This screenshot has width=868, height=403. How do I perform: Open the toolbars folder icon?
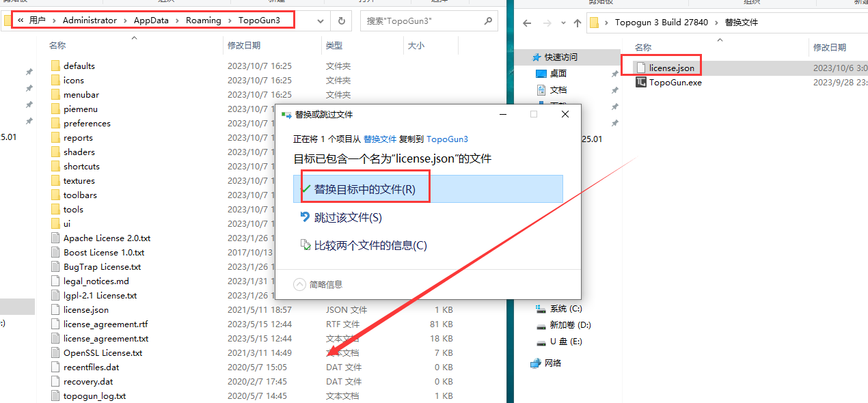pyautogui.click(x=56, y=195)
